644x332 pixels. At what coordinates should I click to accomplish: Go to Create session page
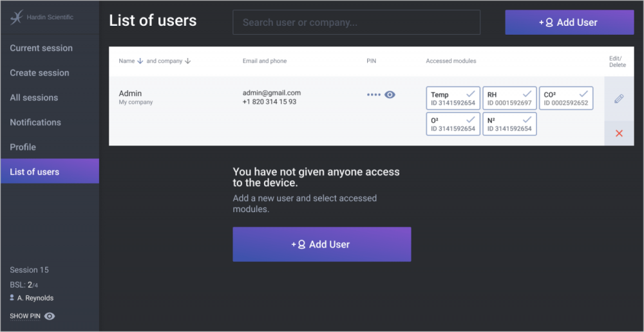click(x=39, y=73)
